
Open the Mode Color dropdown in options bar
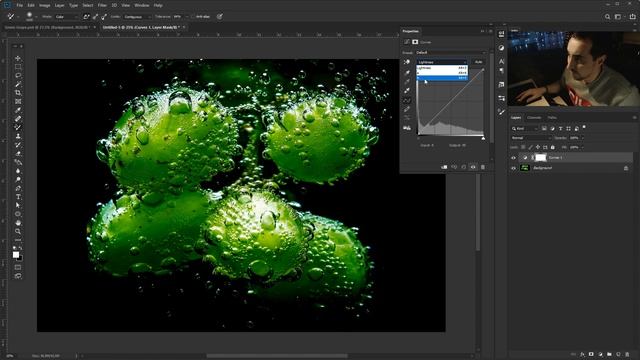(66, 17)
